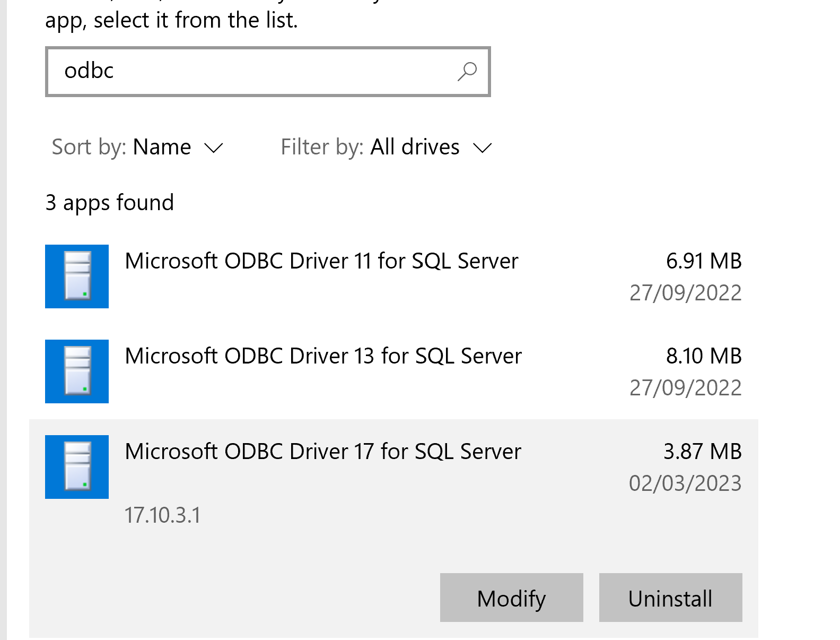Image resolution: width=840 pixels, height=640 pixels.
Task: Click the ODBC Driver 13 app icon
Action: [77, 371]
